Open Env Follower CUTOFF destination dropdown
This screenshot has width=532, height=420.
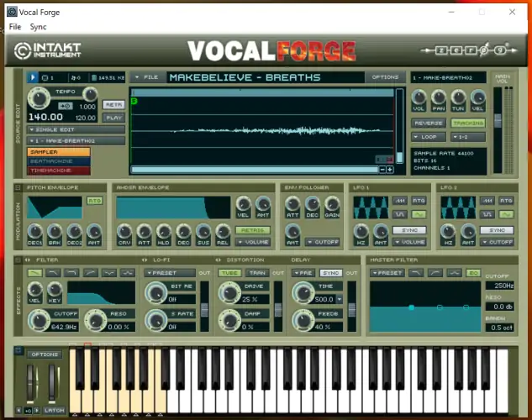(x=323, y=242)
